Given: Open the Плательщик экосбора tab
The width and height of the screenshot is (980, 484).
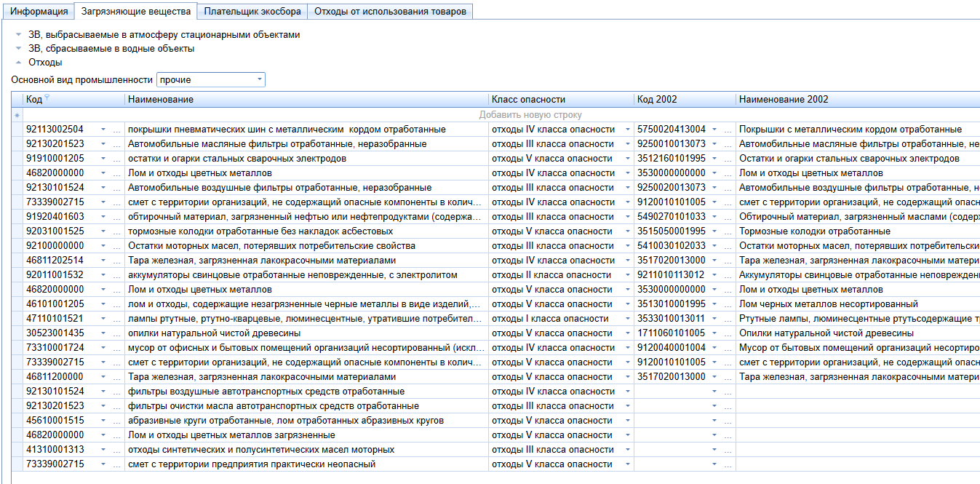Looking at the screenshot, I should point(252,11).
